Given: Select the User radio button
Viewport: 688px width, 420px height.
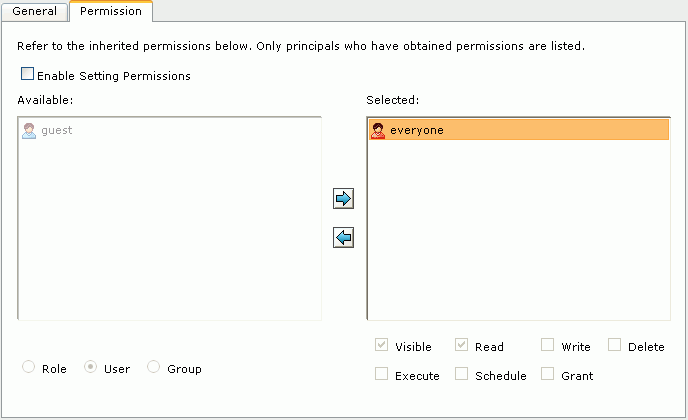Looking at the screenshot, I should pos(90,367).
